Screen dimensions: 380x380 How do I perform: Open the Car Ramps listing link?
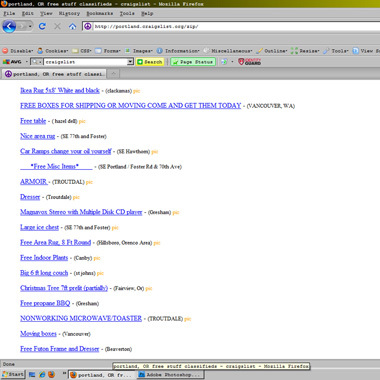pyautogui.click(x=65, y=151)
